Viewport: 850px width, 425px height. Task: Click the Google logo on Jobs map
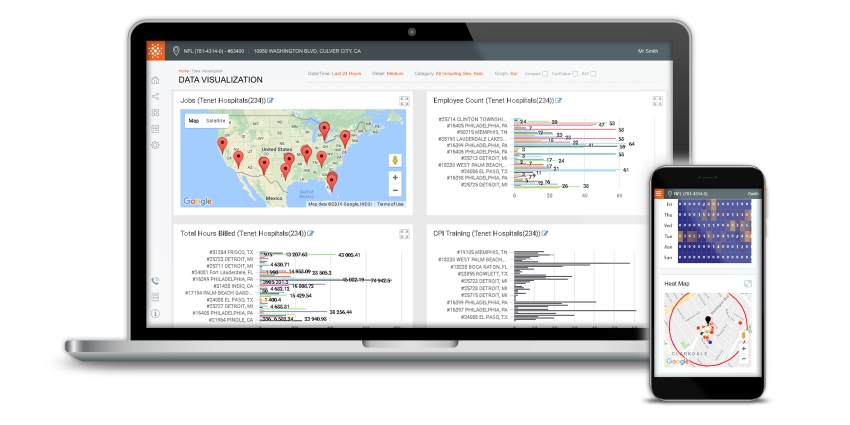(197, 201)
